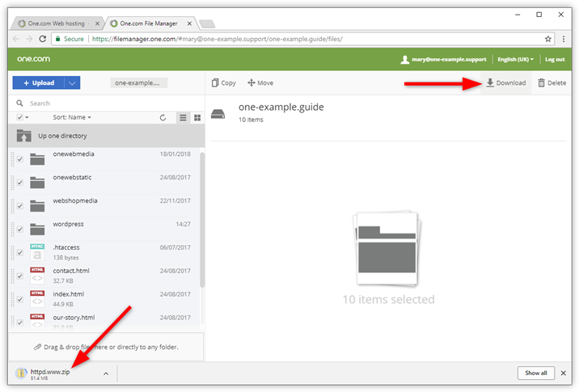The width and height of the screenshot is (579, 392).
Task: Uncheck the .htaccess file checkbox
Action: click(x=20, y=252)
